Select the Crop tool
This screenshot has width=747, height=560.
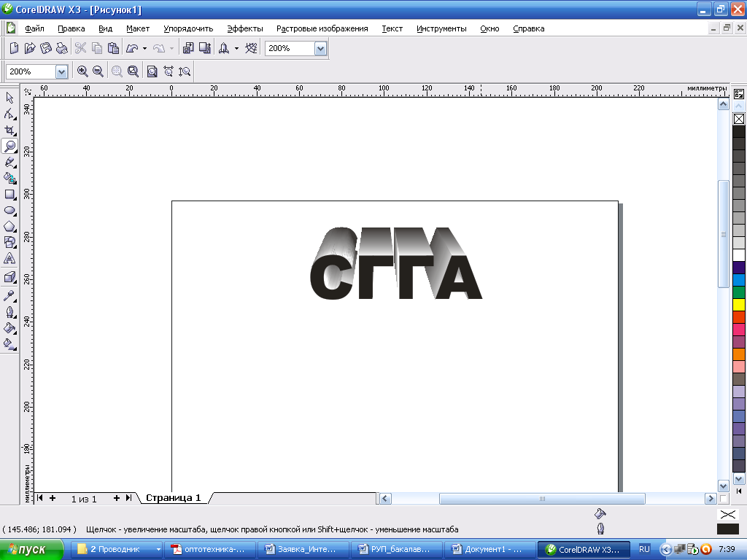coord(9,130)
